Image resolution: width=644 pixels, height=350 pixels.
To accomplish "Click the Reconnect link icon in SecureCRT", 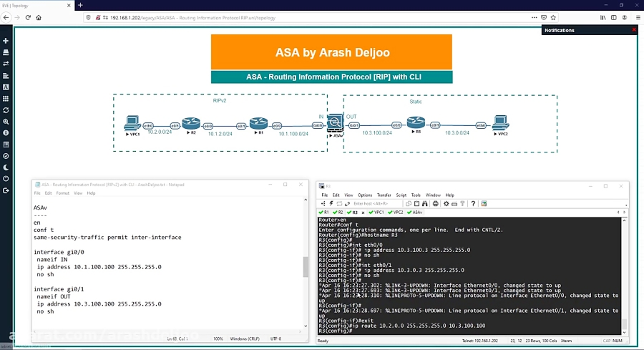I will [x=348, y=204].
